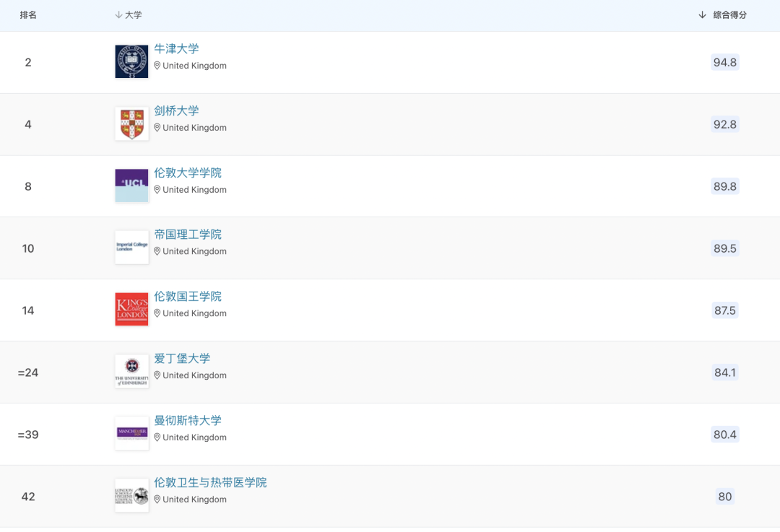Image resolution: width=780 pixels, height=532 pixels.
Task: Click the location pin under 伦敦卫生与热带医学院
Action: pos(157,500)
